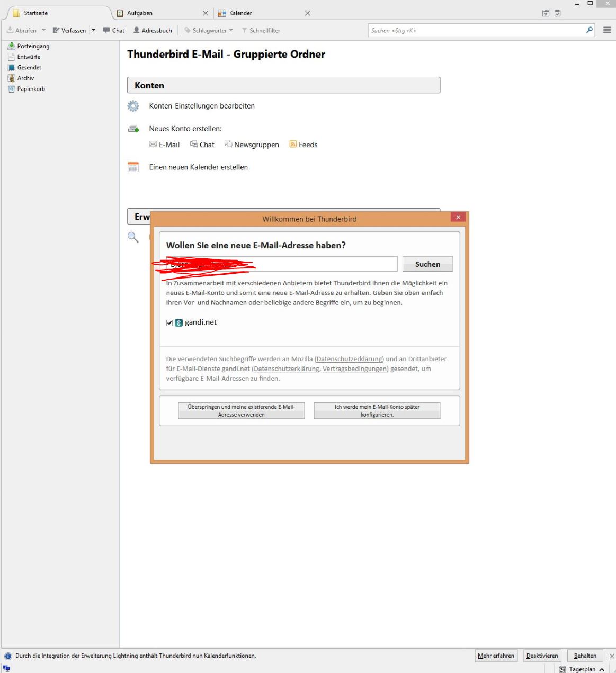
Task: Click Ich werde mein E-Mail-Konto später konfigurieren
Action: [377, 411]
